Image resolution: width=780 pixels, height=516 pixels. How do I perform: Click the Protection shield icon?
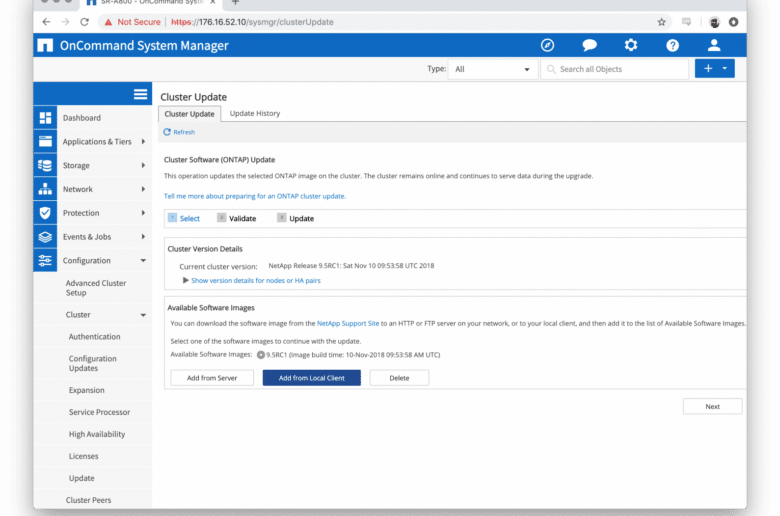45,213
